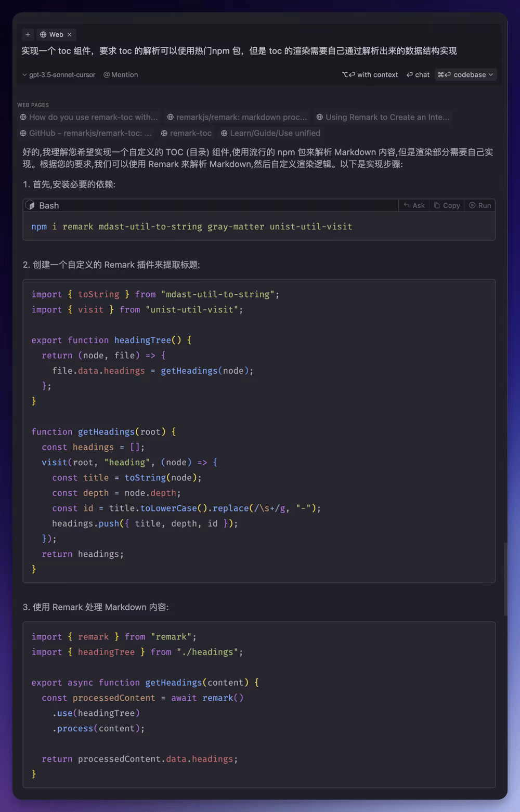Click the globe icon beside the remark-toc link
The height and width of the screenshot is (812, 520).
164,134
